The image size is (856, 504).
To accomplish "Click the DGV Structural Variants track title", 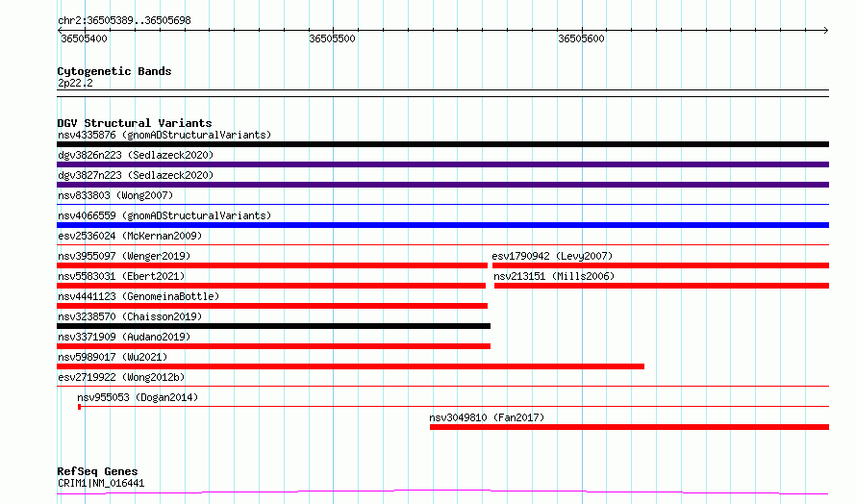I will [135, 123].
